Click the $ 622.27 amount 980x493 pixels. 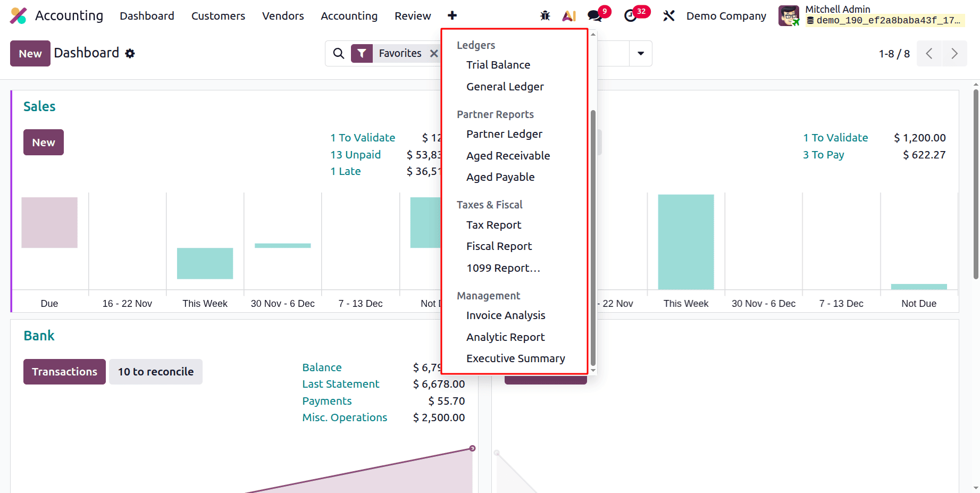pyautogui.click(x=924, y=155)
